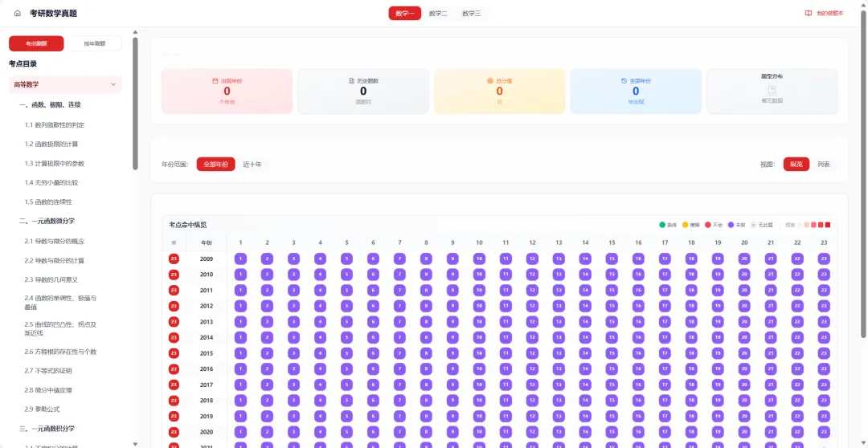Open question 12 of year 2013

pos(532,322)
